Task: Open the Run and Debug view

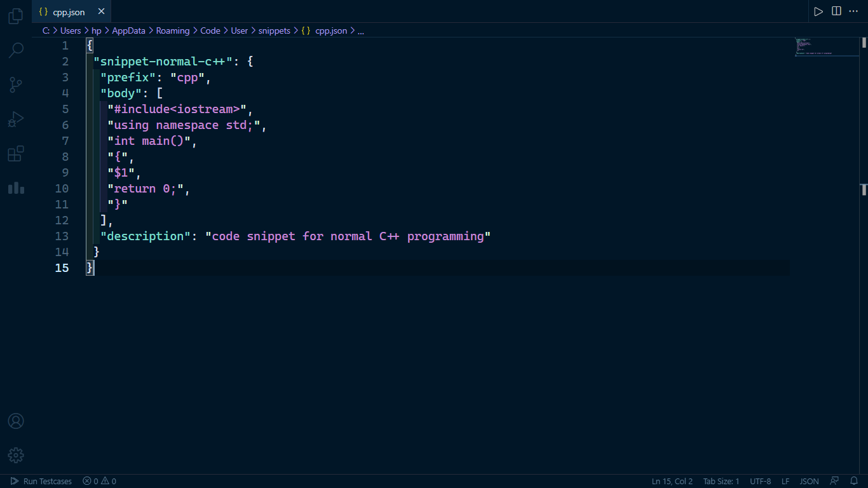Action: pyautogui.click(x=16, y=119)
